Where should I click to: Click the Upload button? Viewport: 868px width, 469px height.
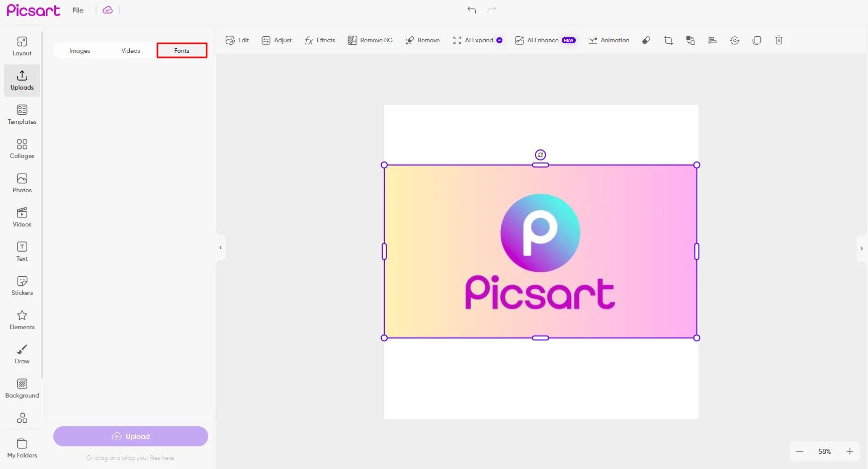coord(131,436)
